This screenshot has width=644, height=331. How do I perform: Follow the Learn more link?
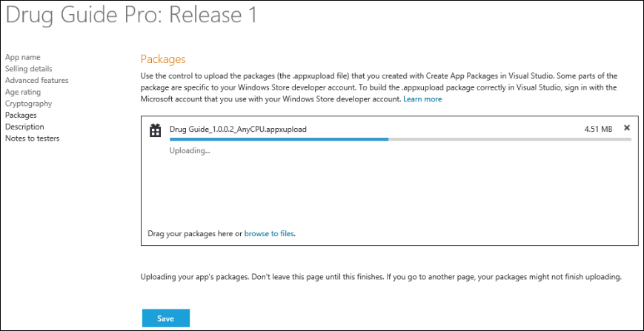(x=422, y=99)
